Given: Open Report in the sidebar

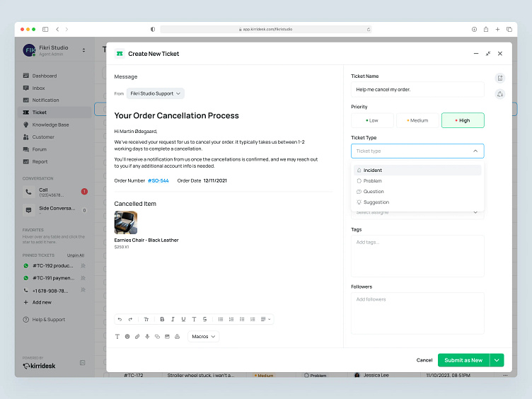Looking at the screenshot, I should [x=54, y=162].
